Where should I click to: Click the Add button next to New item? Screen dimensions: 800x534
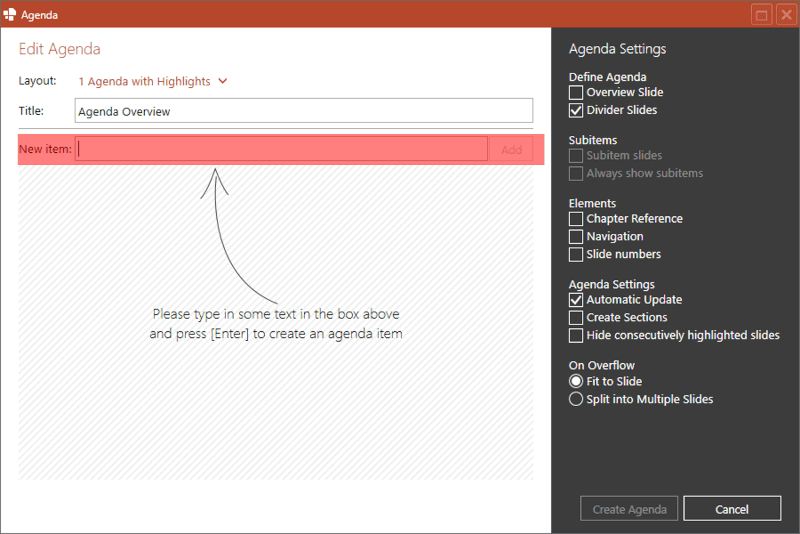[511, 150]
